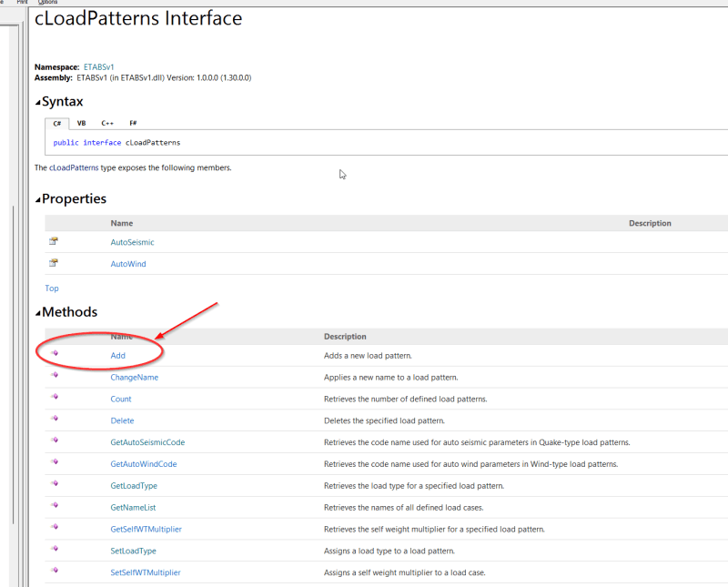728x587 pixels.
Task: Click 'Adds a new load pattern.' description
Action: 368,355
